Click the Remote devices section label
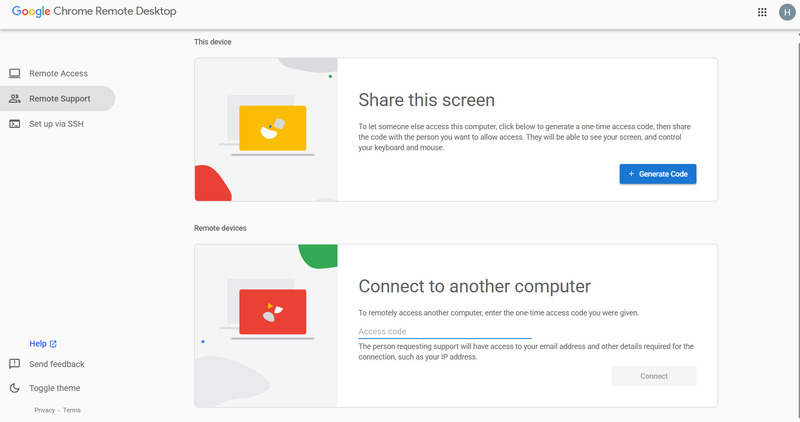 click(x=220, y=228)
